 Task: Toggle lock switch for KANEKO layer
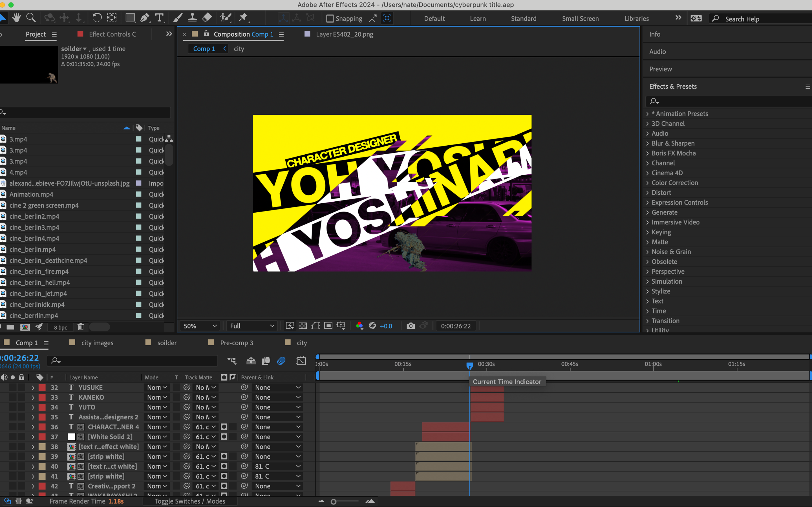[21, 397]
